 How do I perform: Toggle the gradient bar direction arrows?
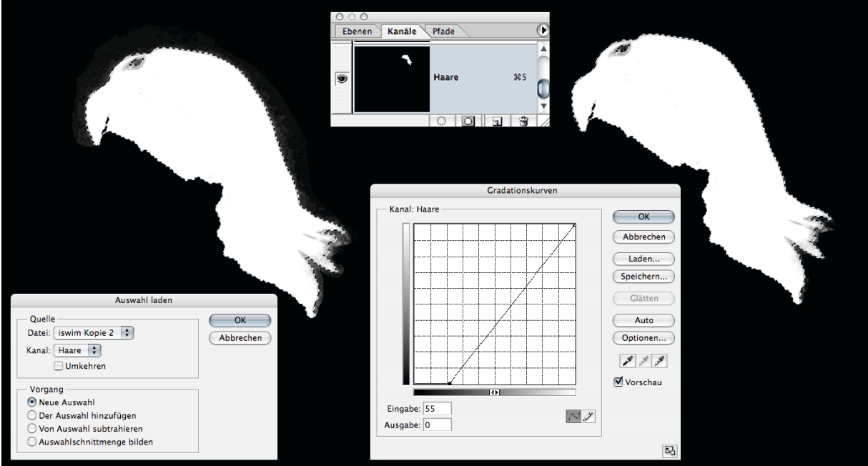[x=494, y=392]
